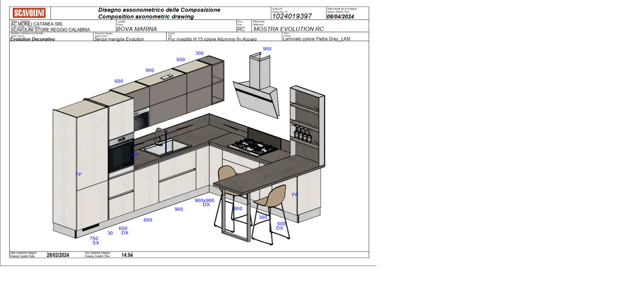This screenshot has height=306, width=644.
Task: Click the 900 dimension above the range hood
Action: [x=267, y=49]
